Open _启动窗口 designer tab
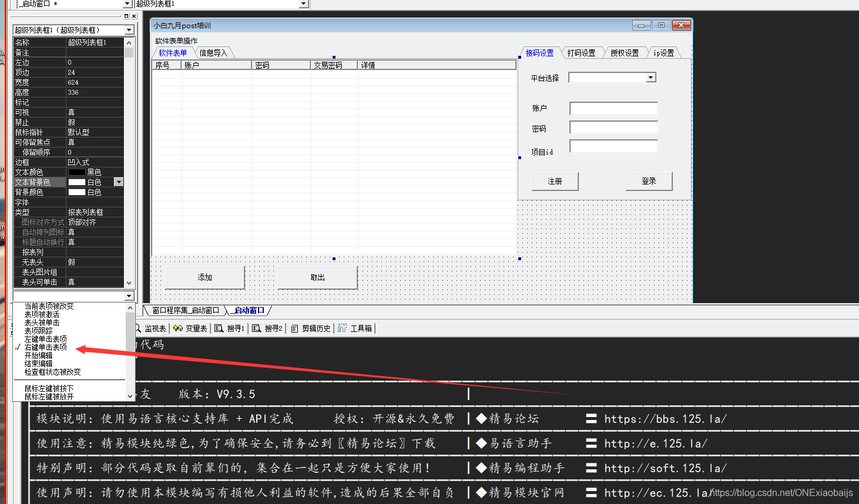Viewport: 859px width, 504px height. point(249,310)
